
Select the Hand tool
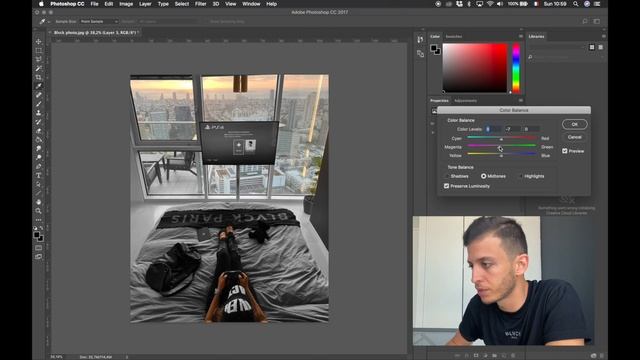[39, 202]
